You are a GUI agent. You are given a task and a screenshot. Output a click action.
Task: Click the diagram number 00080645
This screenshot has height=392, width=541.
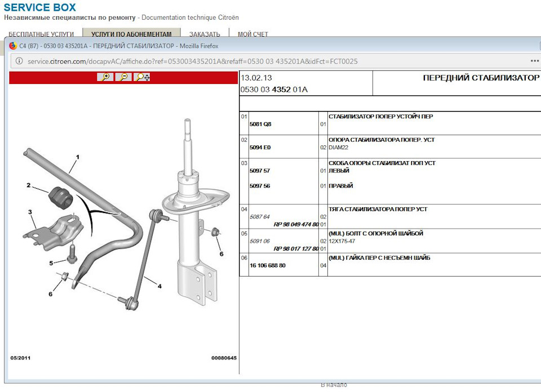click(224, 358)
